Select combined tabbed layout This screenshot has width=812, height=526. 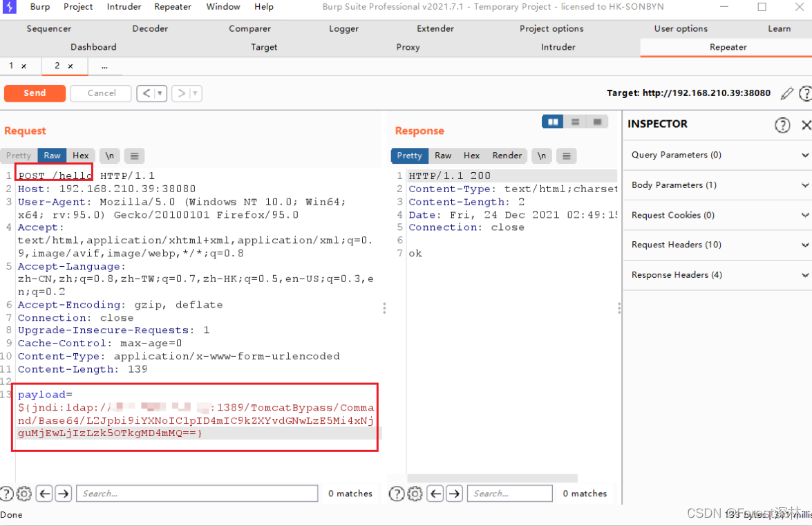597,122
